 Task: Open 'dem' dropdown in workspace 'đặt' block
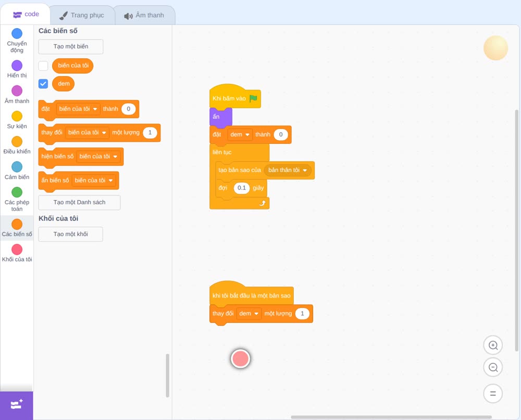tap(240, 134)
